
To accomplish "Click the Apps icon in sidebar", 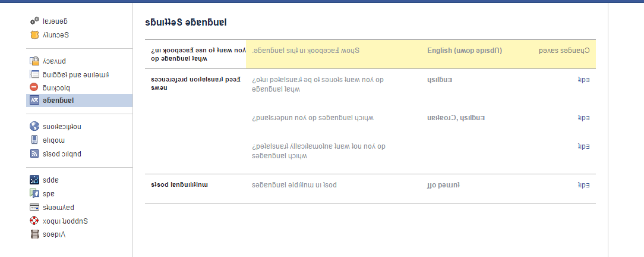I will coord(34,180).
